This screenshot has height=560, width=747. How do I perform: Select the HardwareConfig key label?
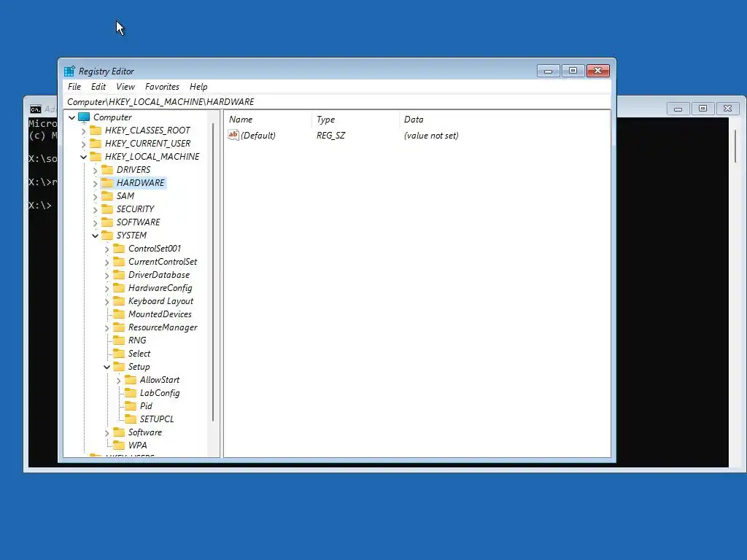(160, 288)
